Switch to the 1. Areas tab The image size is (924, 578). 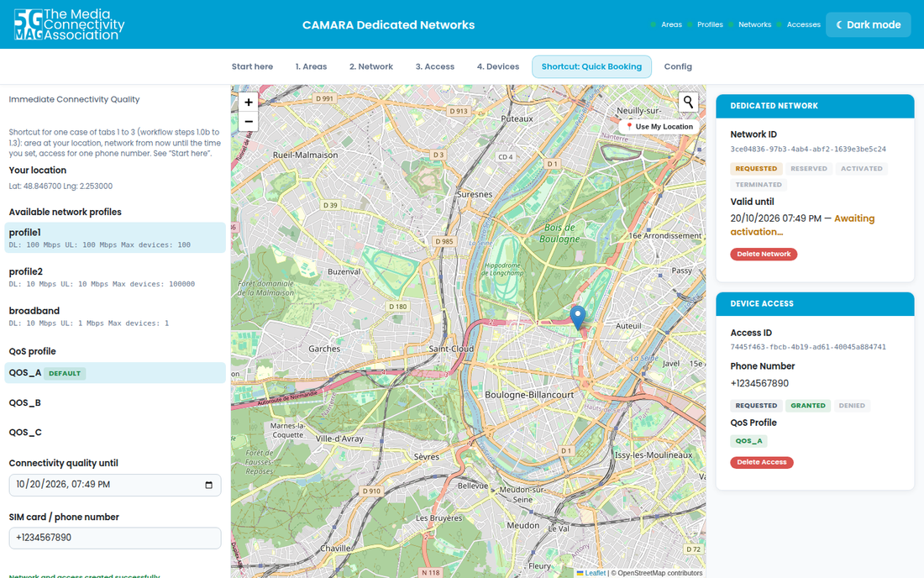coord(311,66)
